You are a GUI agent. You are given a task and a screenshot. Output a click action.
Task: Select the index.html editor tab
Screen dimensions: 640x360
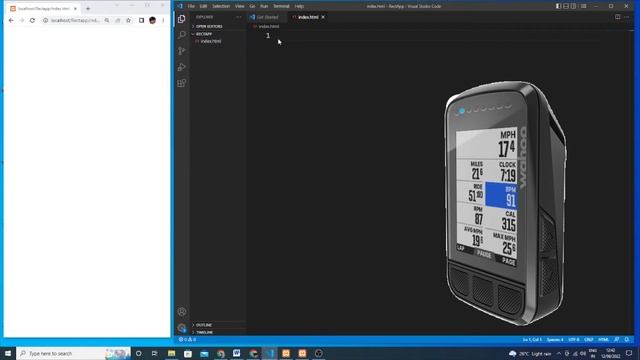[308, 17]
